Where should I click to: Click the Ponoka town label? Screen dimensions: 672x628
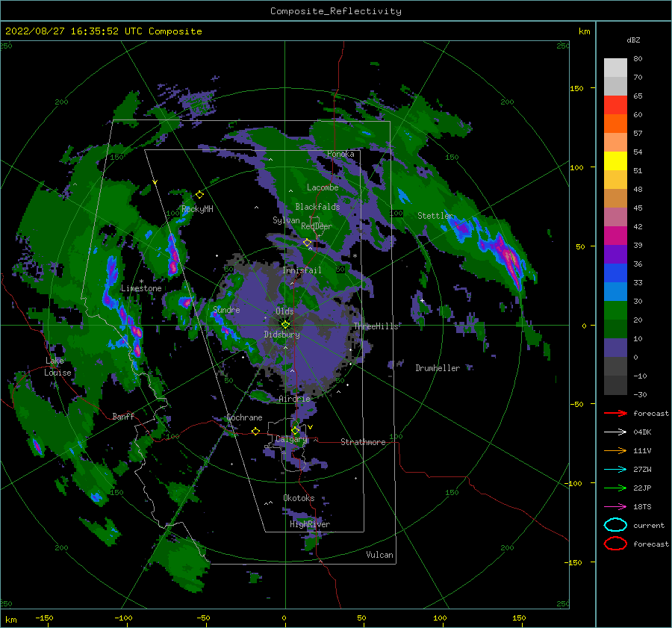[x=340, y=154]
